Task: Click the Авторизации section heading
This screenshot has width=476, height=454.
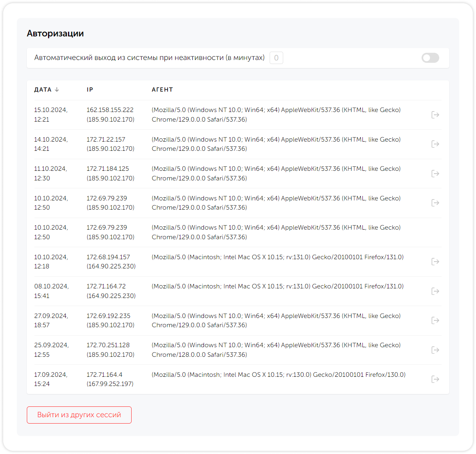Action: click(x=55, y=34)
